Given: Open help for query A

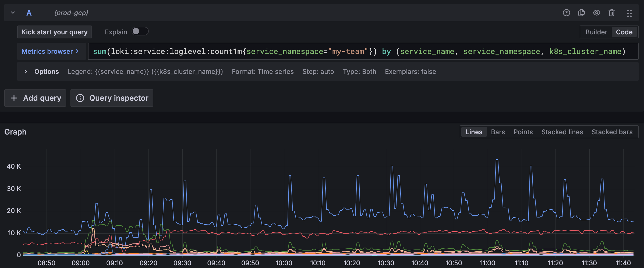Looking at the screenshot, I should coord(566,13).
